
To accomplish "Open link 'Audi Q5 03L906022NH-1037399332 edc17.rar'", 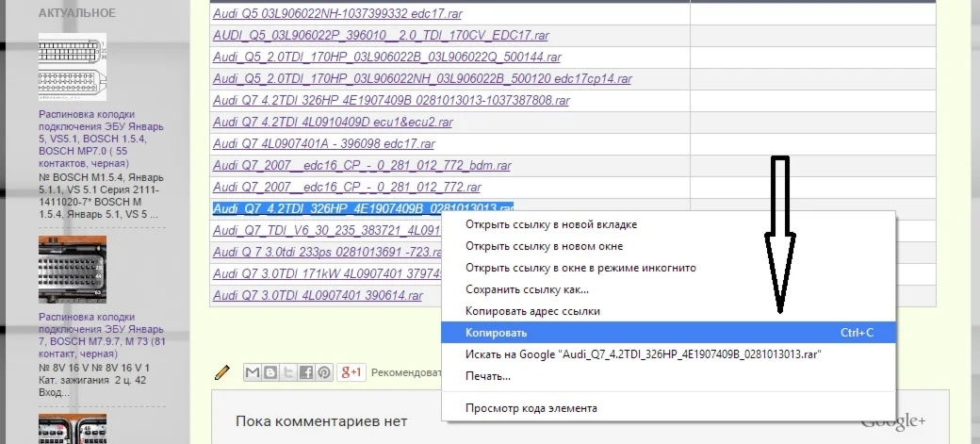I will coord(337,14).
